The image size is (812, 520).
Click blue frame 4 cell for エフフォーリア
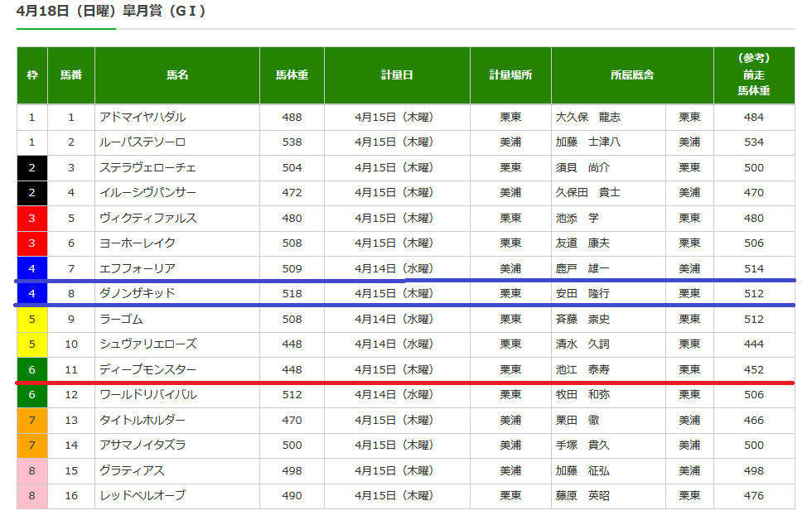click(32, 268)
